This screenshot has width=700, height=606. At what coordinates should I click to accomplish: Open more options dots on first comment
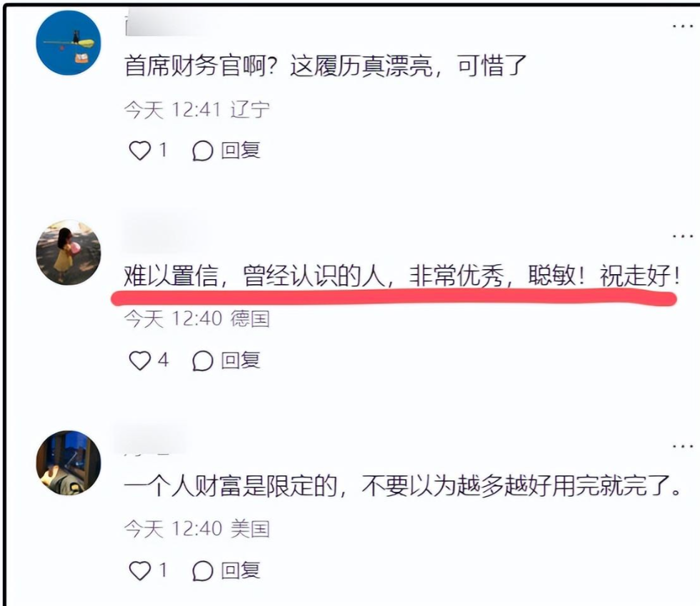coord(683,26)
